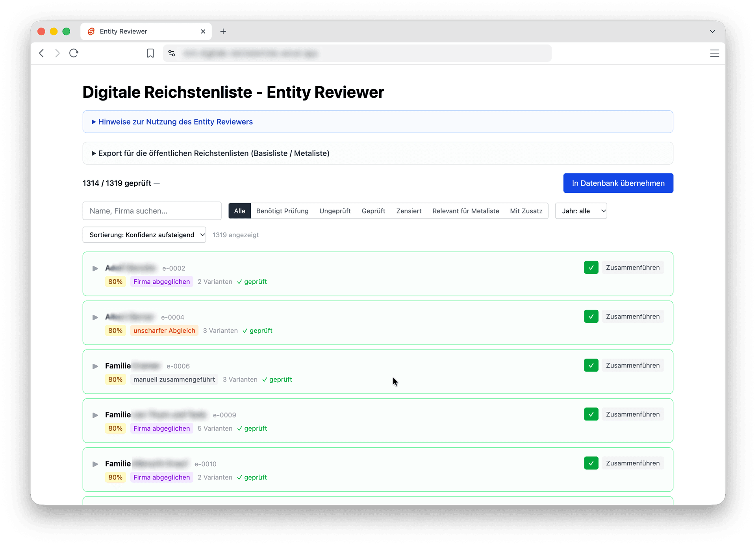The height and width of the screenshot is (545, 756).
Task: Click the manuell zusammengeführt tag
Action: pos(174,379)
